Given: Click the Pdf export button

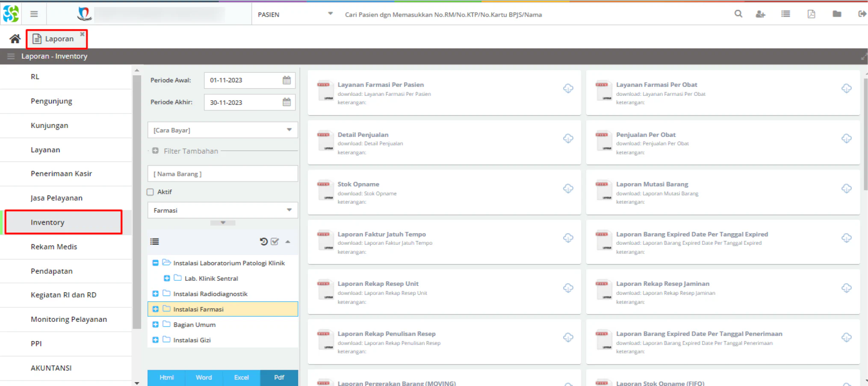Looking at the screenshot, I should pos(279,377).
